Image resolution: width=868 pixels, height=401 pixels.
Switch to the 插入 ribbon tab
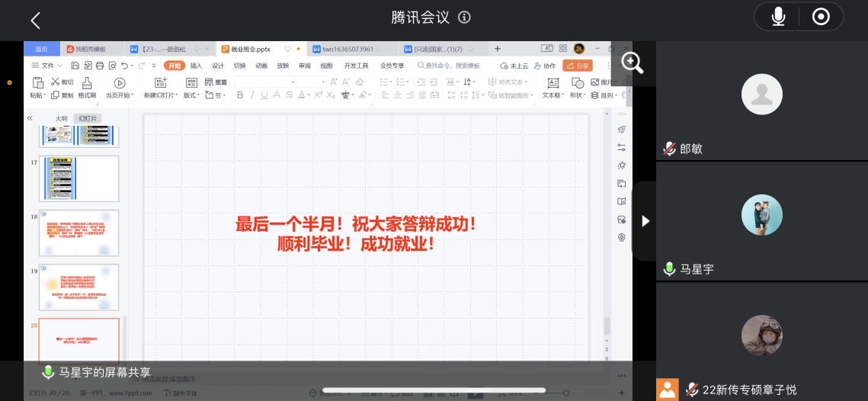coord(196,66)
